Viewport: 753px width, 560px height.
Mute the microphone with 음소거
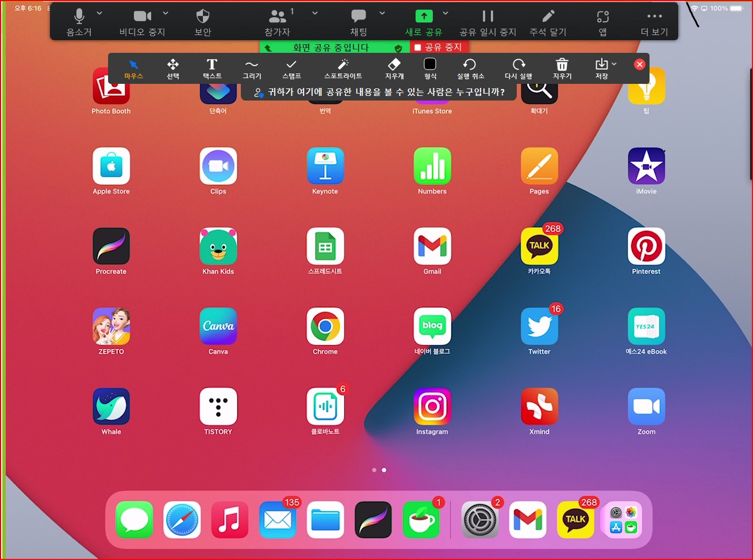click(x=79, y=22)
